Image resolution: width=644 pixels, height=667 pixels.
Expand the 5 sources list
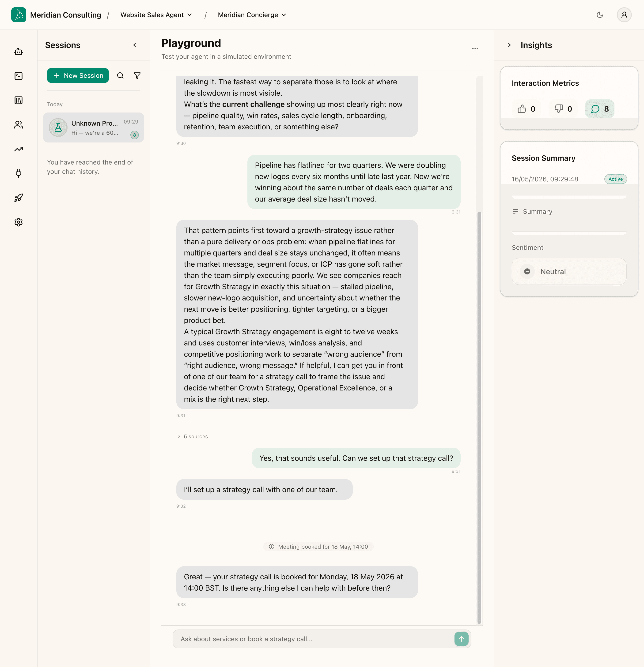point(192,436)
